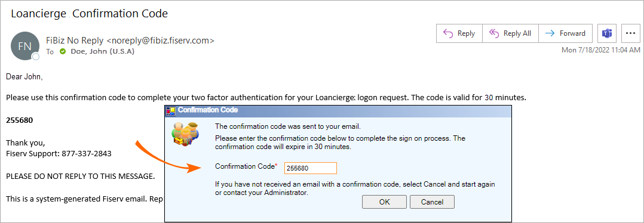Screen dimensions: 644x223
Task: Open the Microsoft Teams icon button
Action: pyautogui.click(x=606, y=33)
